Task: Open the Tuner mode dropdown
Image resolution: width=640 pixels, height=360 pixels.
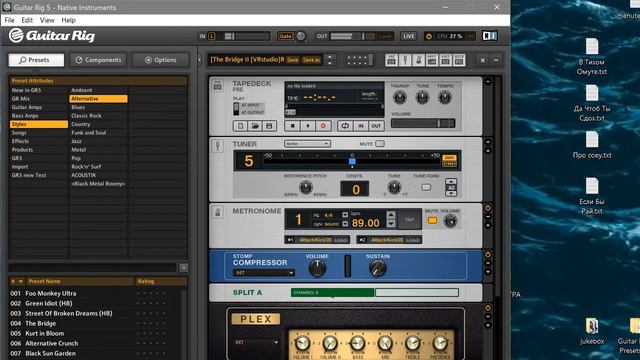Action: (307, 144)
